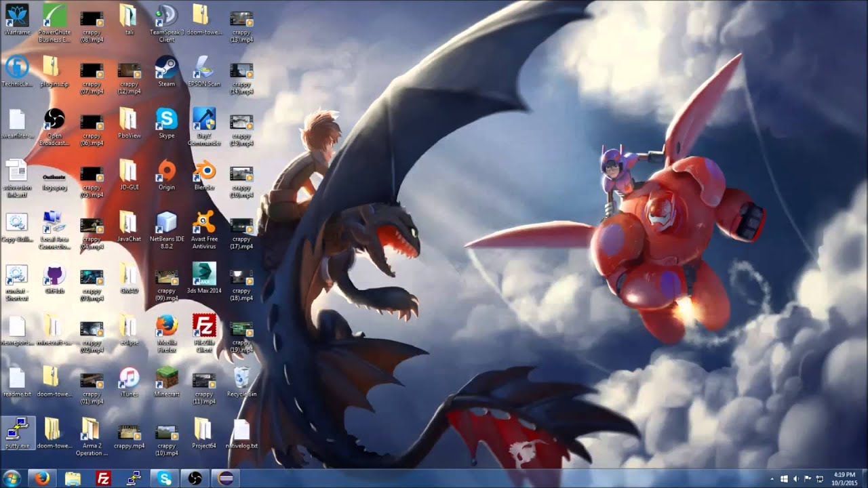Open Windows Explorer from the taskbar
The image size is (868, 488).
[73, 478]
